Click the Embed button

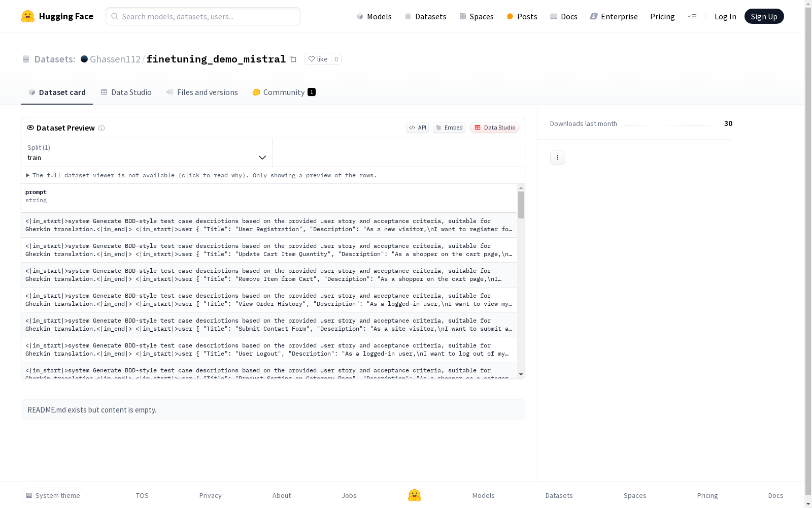449,128
